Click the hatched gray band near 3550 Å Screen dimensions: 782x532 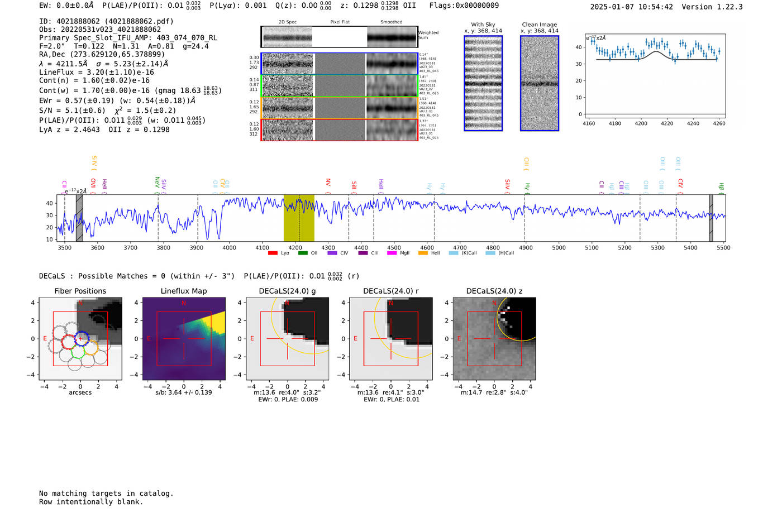point(79,218)
